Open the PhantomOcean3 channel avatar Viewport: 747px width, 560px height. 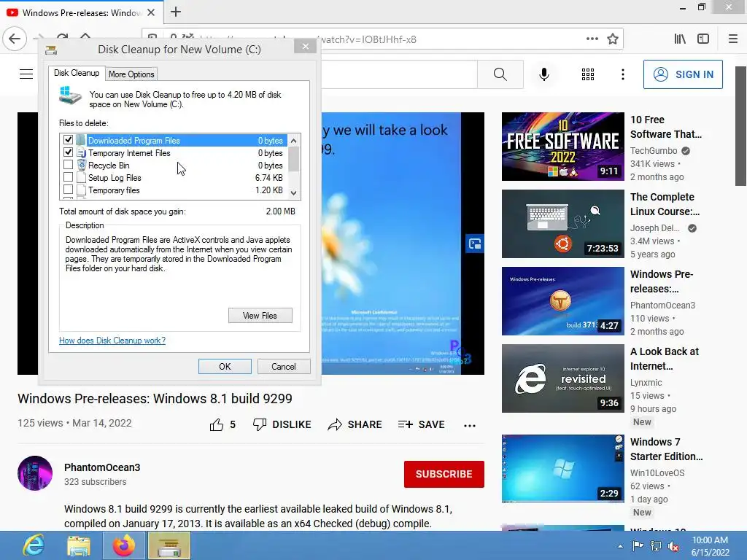[x=35, y=472]
